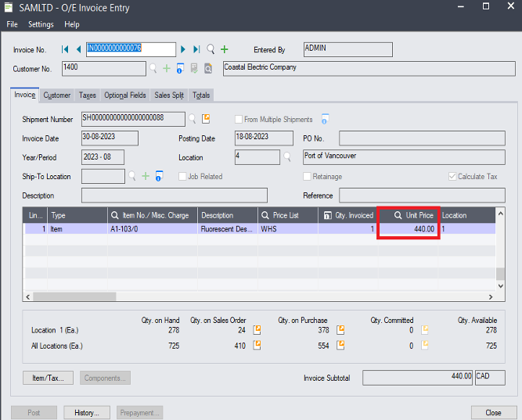Image resolution: width=522 pixels, height=420 pixels.
Task: Create new invoice with green plus
Action: coord(225,49)
